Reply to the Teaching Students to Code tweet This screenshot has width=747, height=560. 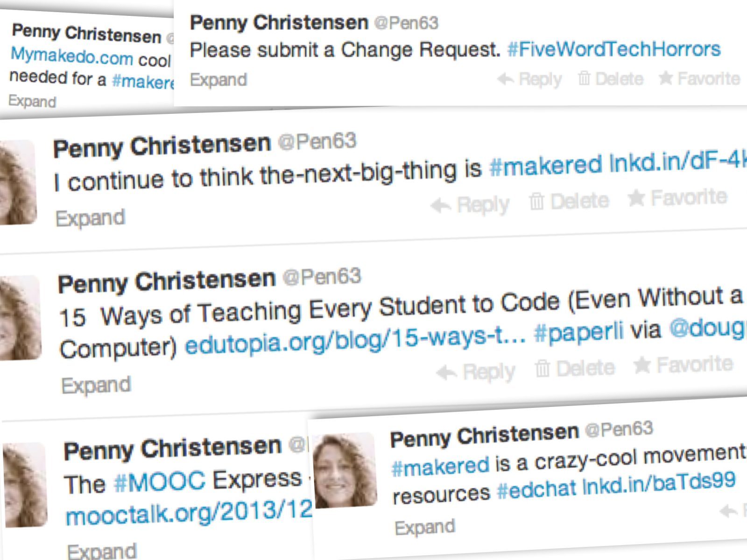pyautogui.click(x=476, y=372)
